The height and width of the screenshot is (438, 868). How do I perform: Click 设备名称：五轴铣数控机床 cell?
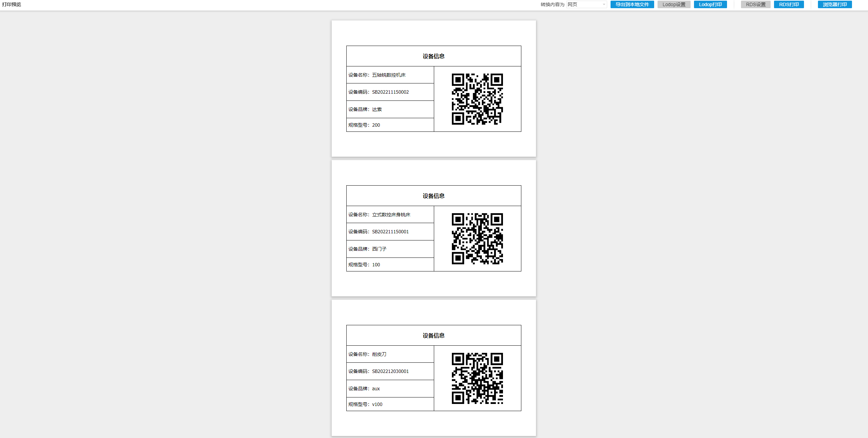390,75
